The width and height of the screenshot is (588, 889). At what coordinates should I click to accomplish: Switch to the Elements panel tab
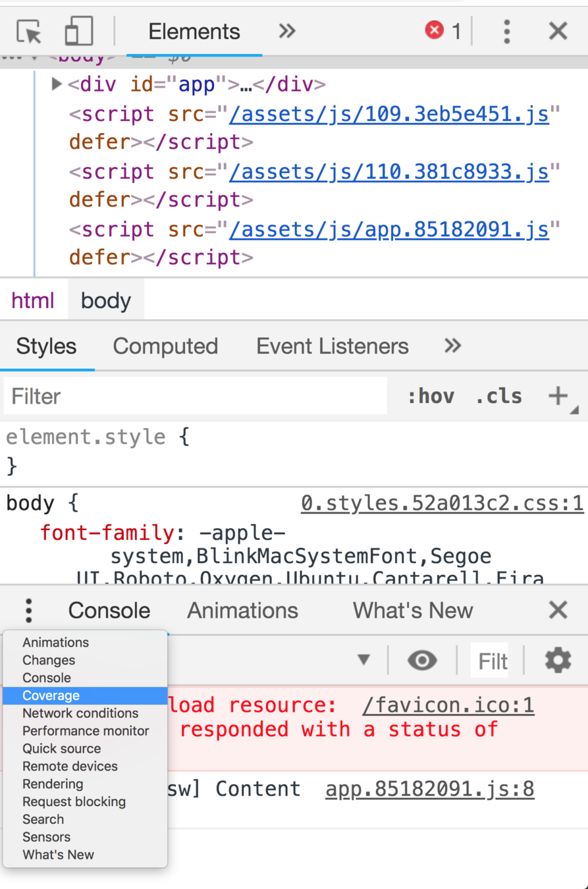pos(194,32)
